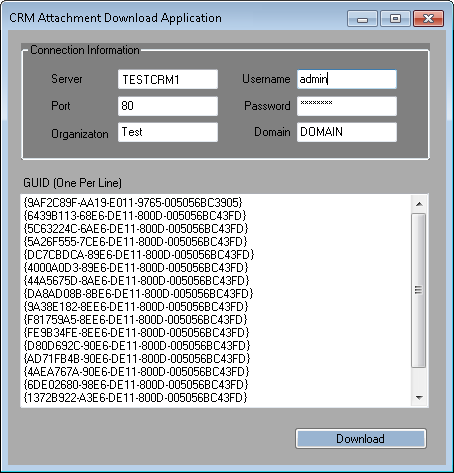Click the first GUID line ending in 3905

pyautogui.click(x=133, y=203)
